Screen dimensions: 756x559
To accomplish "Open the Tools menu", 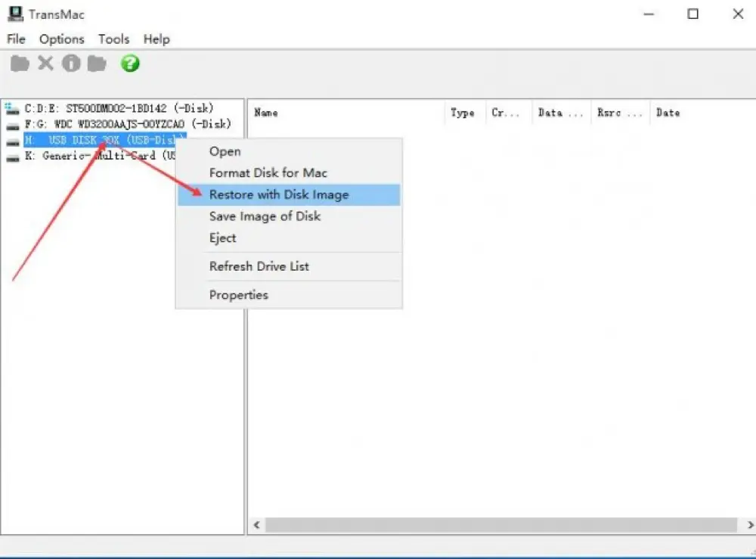I will 114,39.
